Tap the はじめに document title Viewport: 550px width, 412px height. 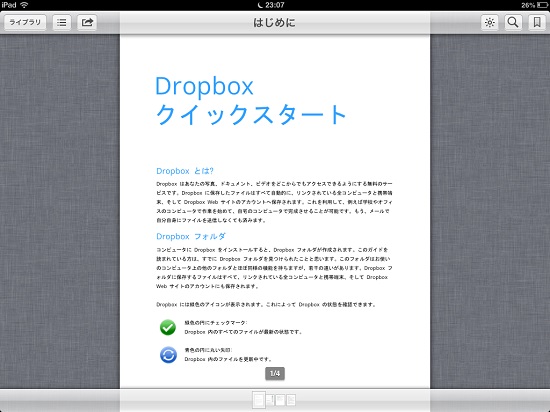coord(274,23)
